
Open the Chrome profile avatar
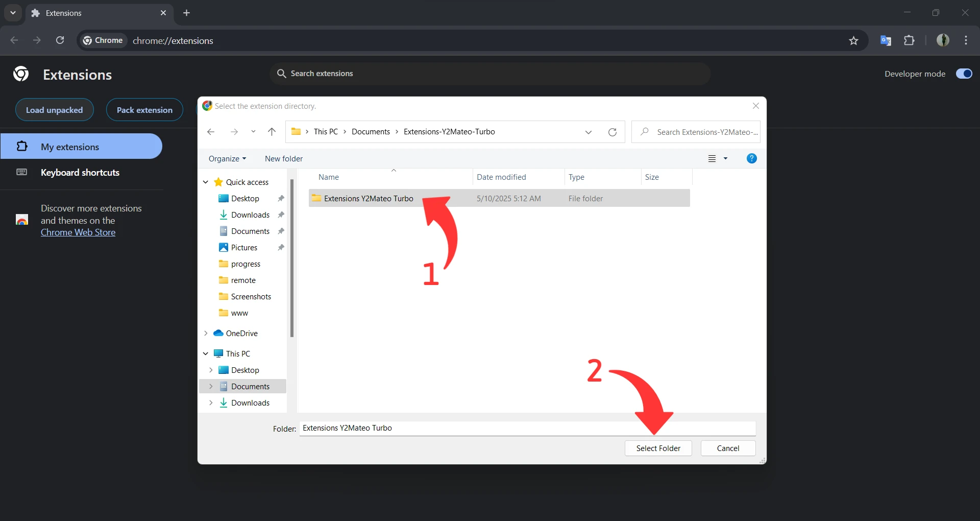point(942,40)
